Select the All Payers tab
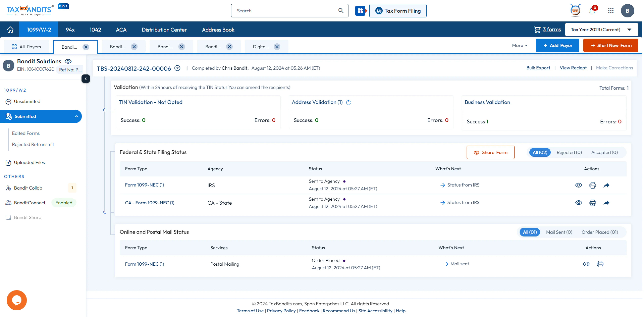The height and width of the screenshot is (317, 644). click(26, 47)
